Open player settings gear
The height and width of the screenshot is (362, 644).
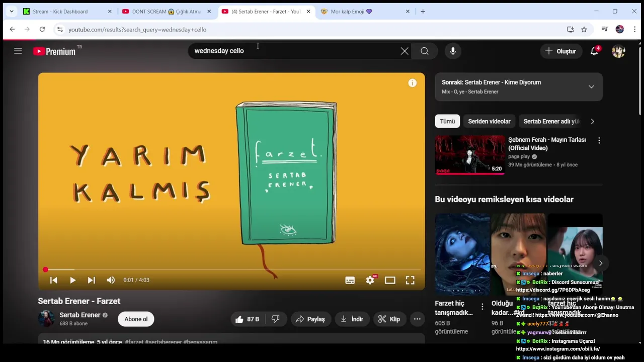pos(370,280)
